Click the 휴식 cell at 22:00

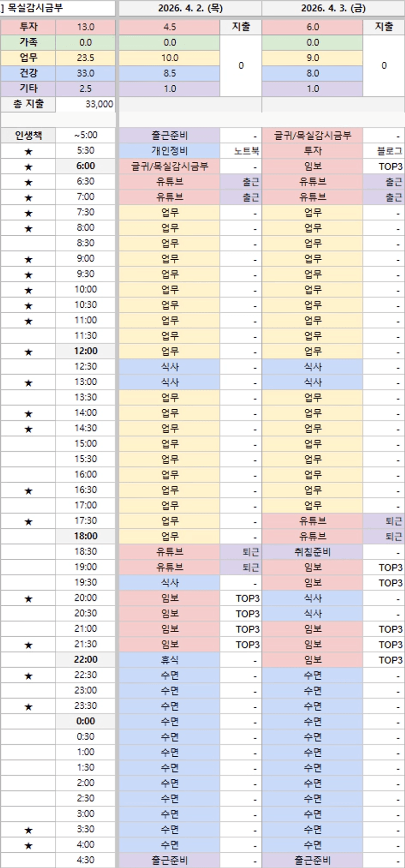169,660
